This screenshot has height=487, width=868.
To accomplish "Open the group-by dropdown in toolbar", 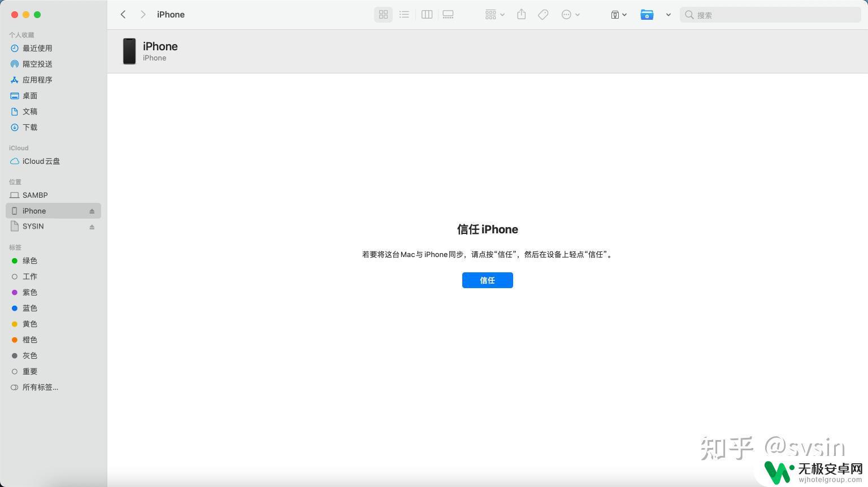I will tap(494, 15).
